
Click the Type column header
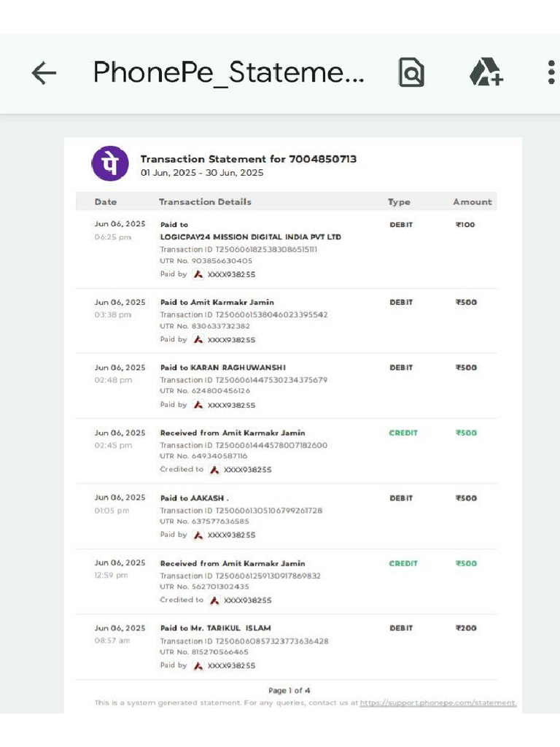point(399,202)
